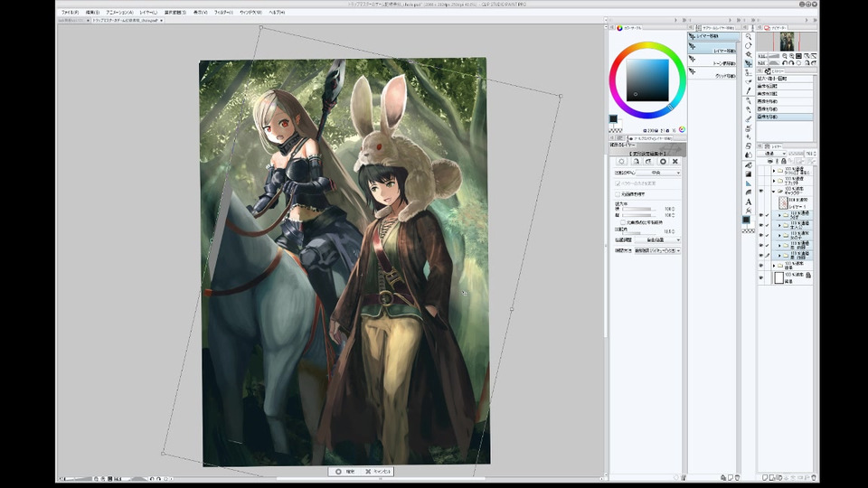Select the Rotate view tool
Viewport: 868px width, 488px height.
click(x=749, y=46)
